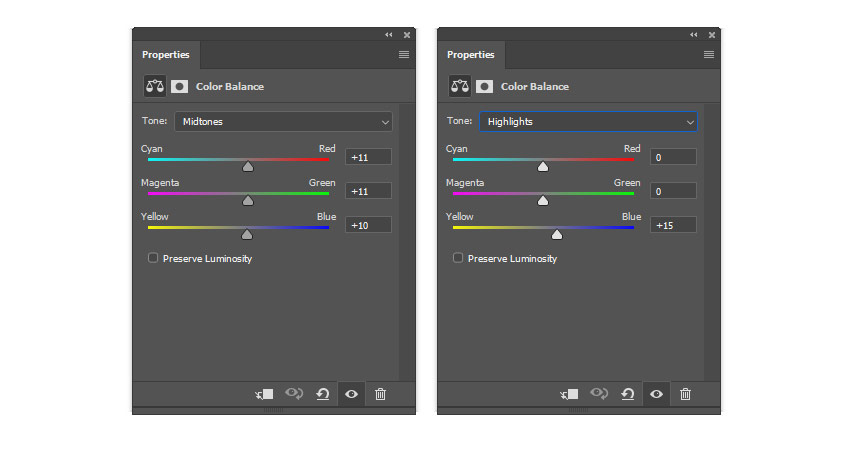The width and height of the screenshot is (850, 453).
Task: Open the panel menu of Highlights Properties panel
Action: pyautogui.click(x=709, y=55)
